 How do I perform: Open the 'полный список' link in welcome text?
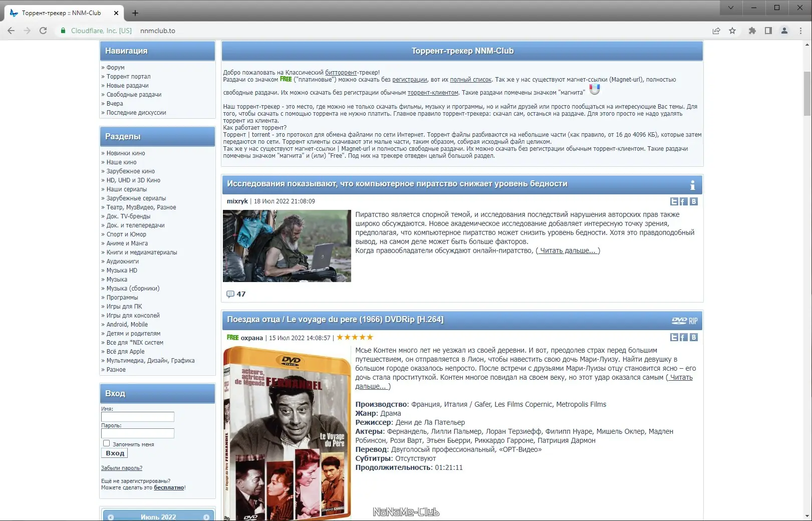pyautogui.click(x=471, y=80)
